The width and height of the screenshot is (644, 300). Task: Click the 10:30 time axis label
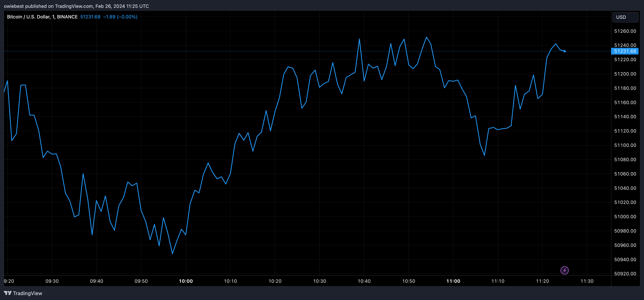pyautogui.click(x=319, y=281)
